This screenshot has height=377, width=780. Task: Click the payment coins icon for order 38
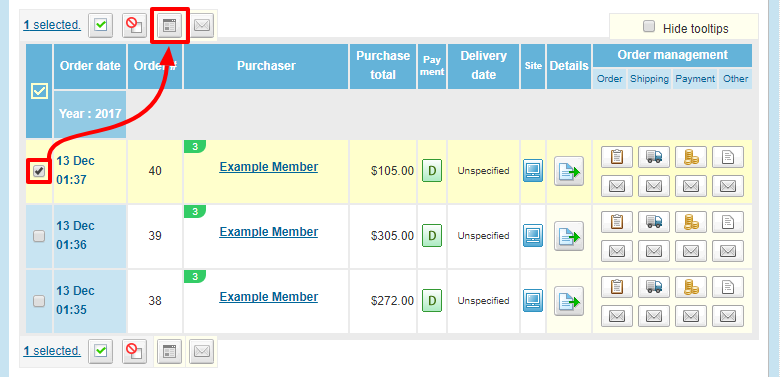(691, 287)
